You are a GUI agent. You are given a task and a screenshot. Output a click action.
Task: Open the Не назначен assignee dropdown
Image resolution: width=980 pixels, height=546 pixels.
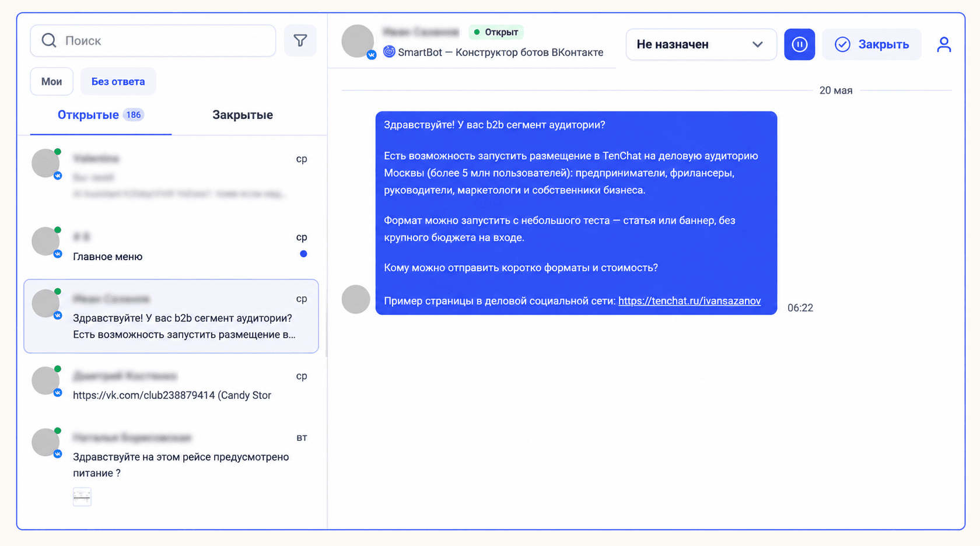(701, 44)
